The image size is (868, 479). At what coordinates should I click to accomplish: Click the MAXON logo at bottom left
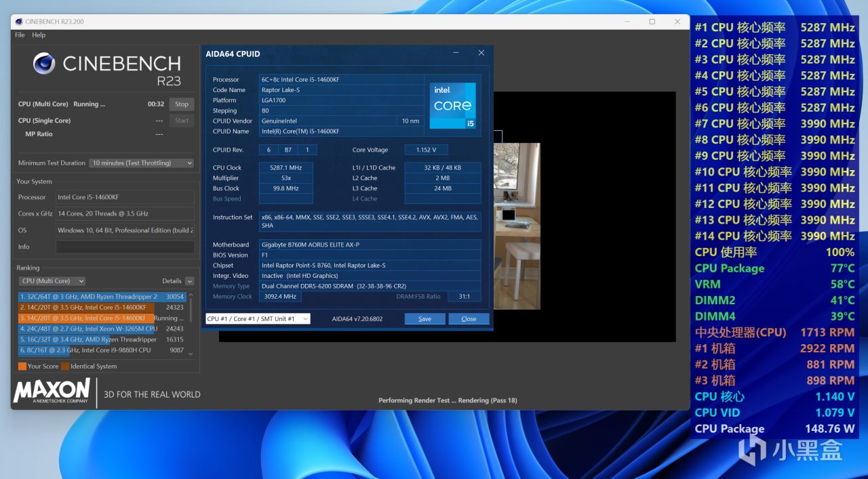(52, 391)
